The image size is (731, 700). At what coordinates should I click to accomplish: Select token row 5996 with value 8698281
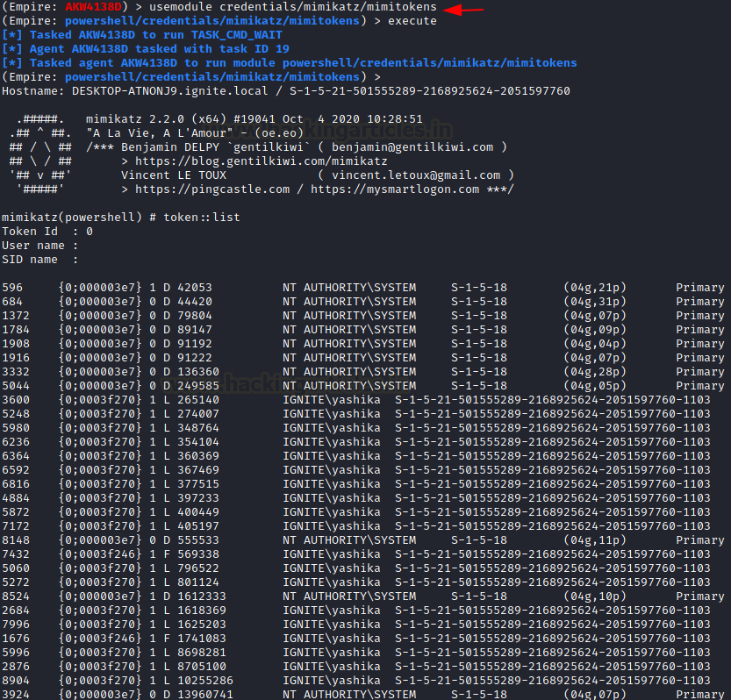(356, 652)
